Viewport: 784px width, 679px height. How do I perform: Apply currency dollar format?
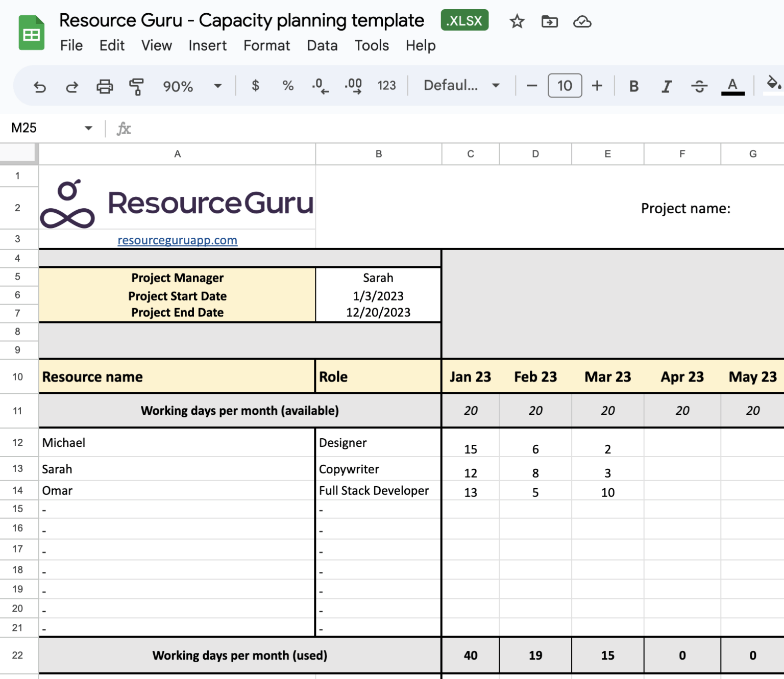coord(256,86)
